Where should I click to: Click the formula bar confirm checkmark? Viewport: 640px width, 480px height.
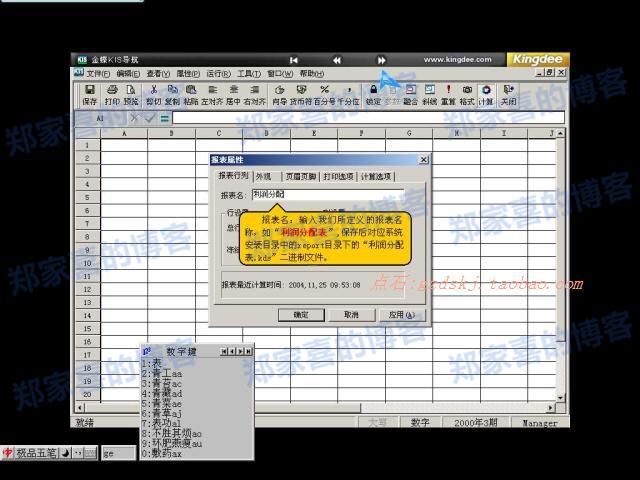point(150,118)
